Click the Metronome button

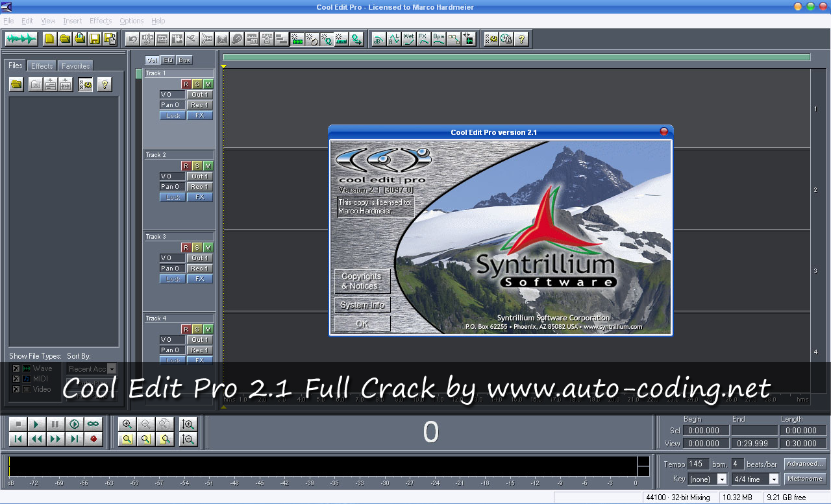tap(805, 479)
